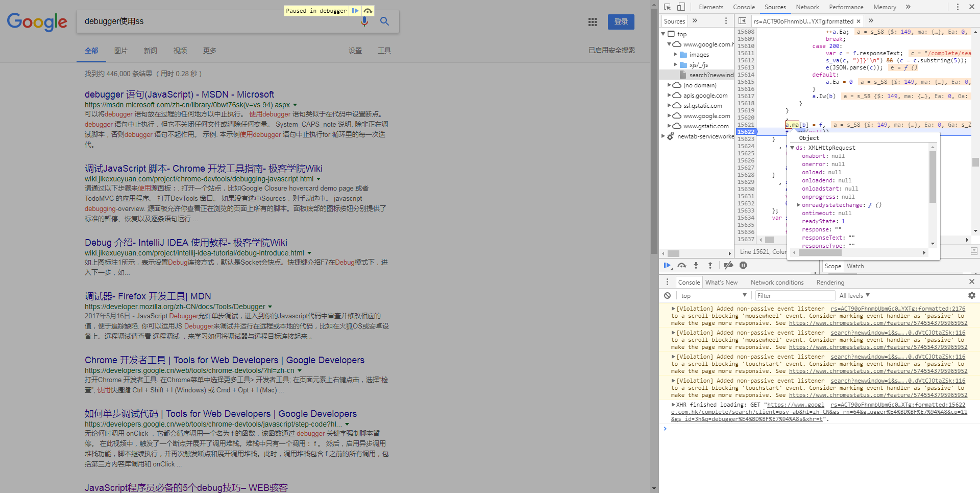Click the search magnifier icon
The height and width of the screenshot is (493, 980).
click(384, 21)
